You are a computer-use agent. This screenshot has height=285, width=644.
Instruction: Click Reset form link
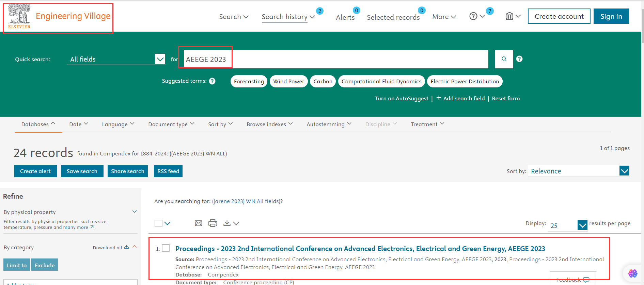pos(506,98)
